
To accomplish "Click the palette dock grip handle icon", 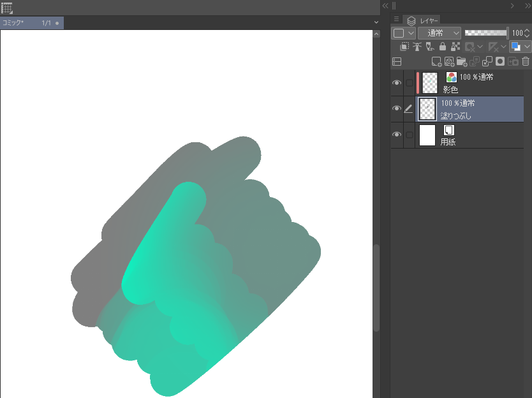I will coord(394,6).
